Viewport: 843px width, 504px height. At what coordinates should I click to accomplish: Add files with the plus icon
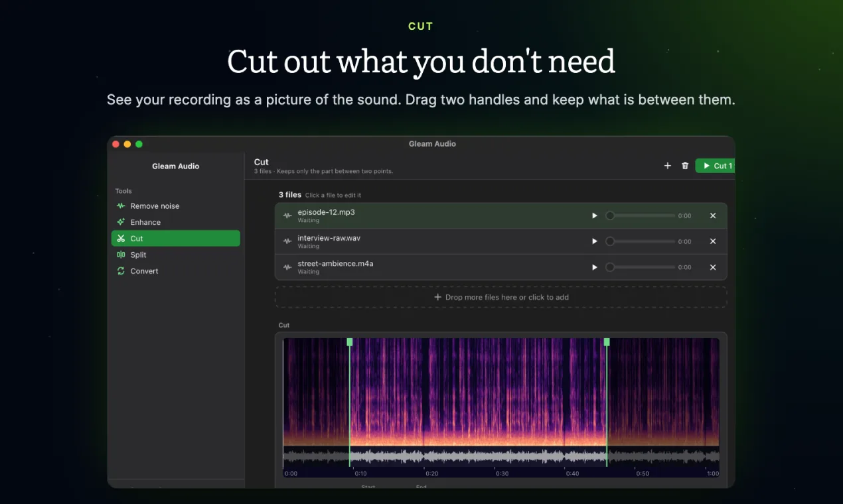tap(668, 166)
